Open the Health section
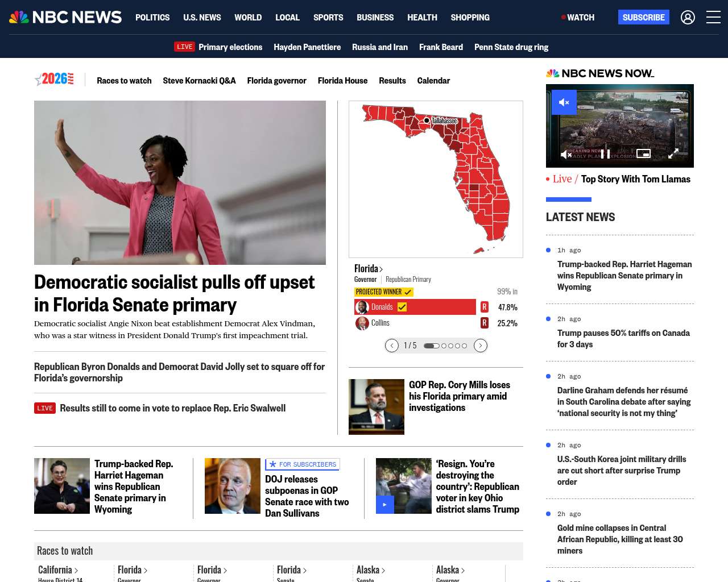This screenshot has height=582, width=728. [x=422, y=18]
